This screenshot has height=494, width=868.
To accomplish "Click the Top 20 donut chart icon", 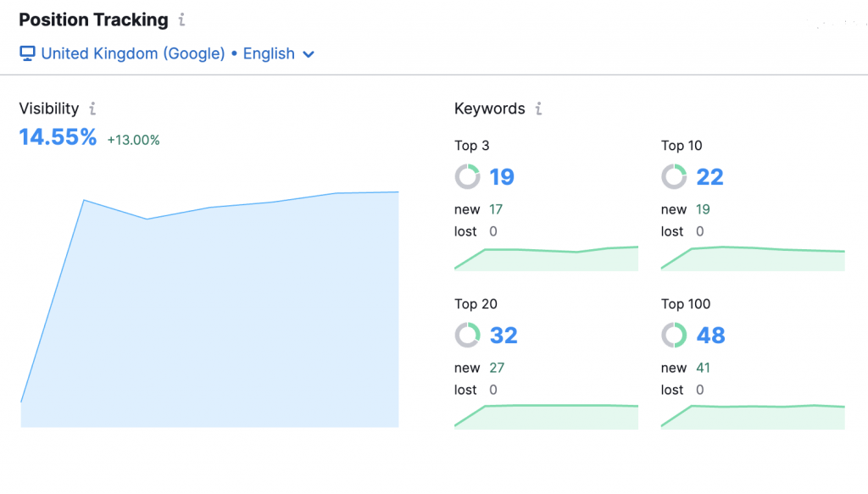I will 467,336.
